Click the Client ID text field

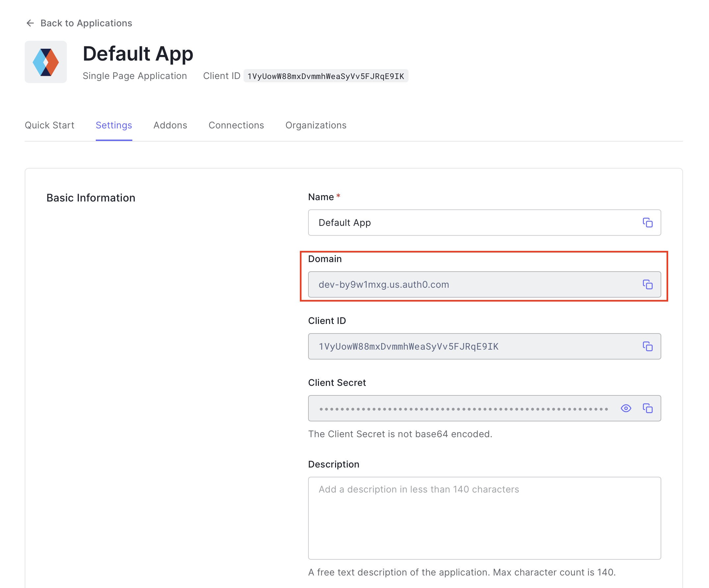(x=473, y=346)
